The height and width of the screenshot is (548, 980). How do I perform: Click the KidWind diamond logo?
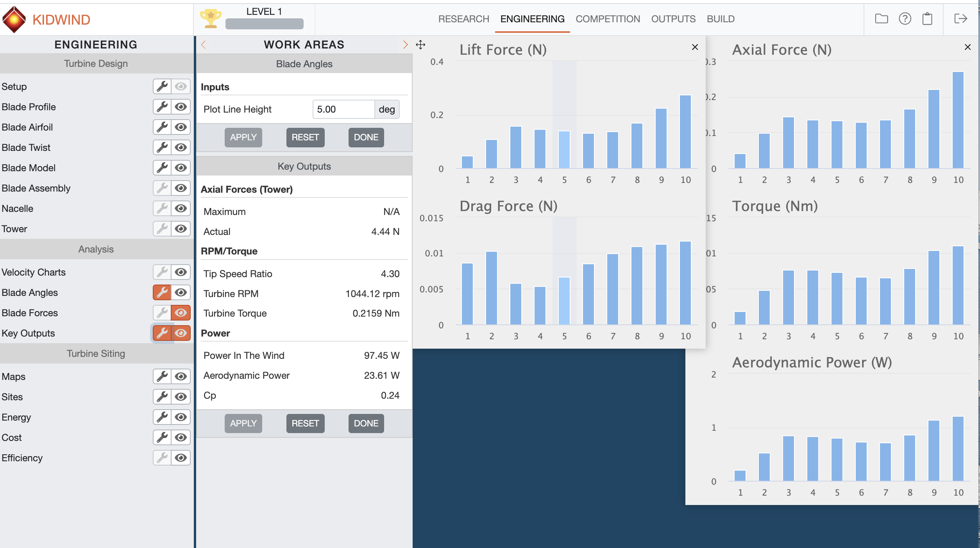pos(14,19)
